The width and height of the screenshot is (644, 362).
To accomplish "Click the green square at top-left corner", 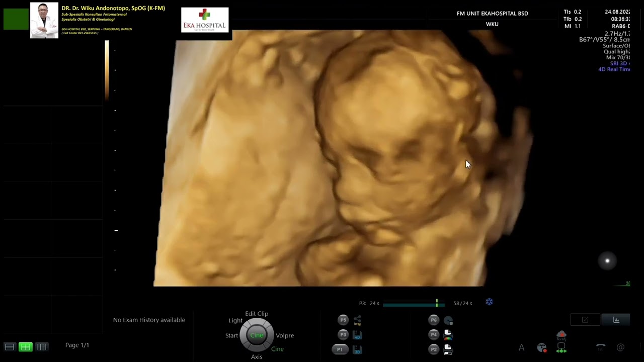I will 16,19.
